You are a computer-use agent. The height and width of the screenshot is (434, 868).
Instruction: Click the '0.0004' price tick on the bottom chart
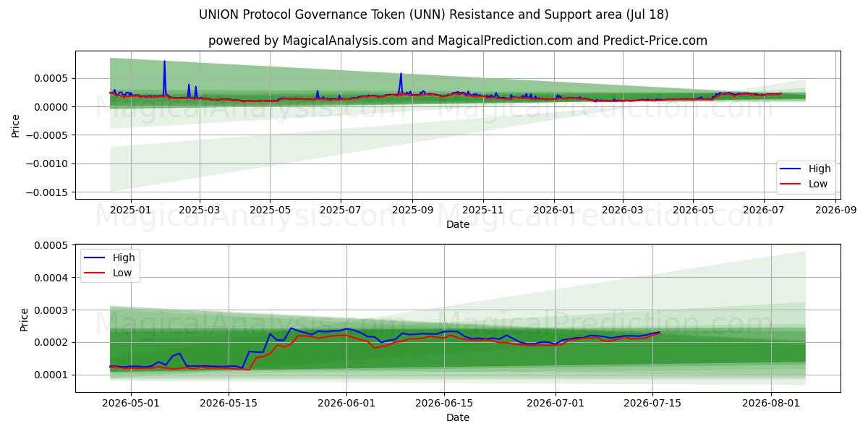[x=52, y=278]
